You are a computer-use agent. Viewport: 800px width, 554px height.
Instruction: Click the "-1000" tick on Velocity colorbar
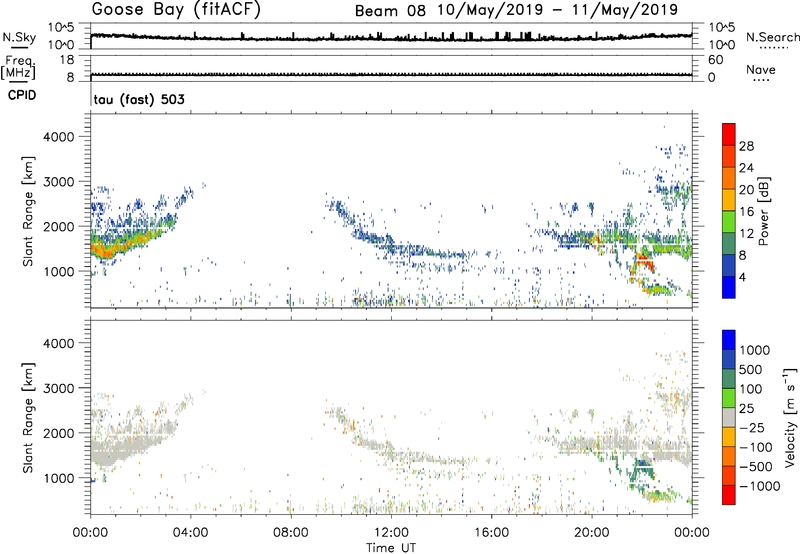pyautogui.click(x=760, y=486)
